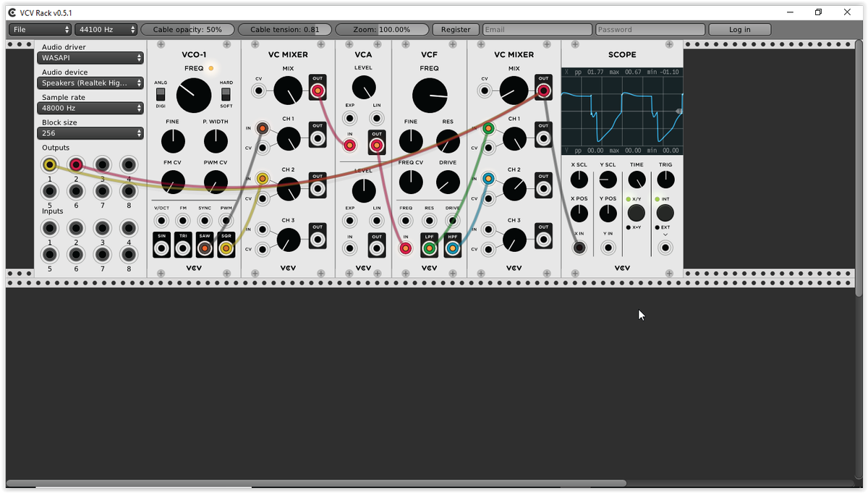Screen dimensions: 868x493
Task: Click the Log in button
Action: [x=740, y=29]
